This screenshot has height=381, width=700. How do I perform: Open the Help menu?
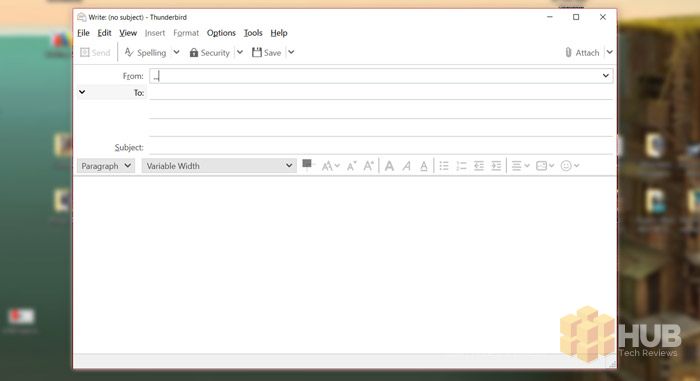279,33
